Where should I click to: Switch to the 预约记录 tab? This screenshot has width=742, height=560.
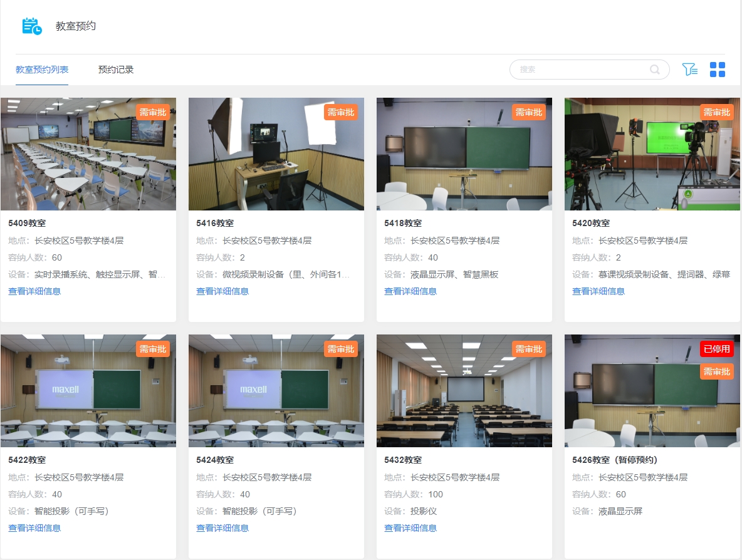coord(116,70)
